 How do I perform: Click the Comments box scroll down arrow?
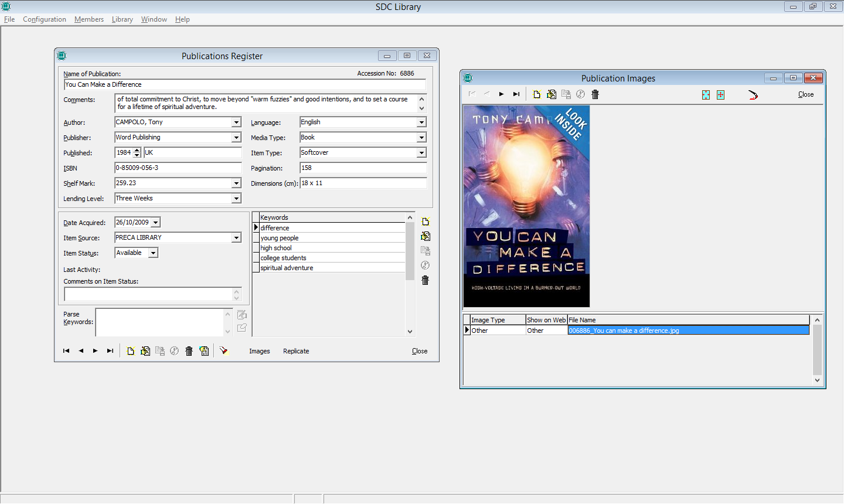(x=421, y=108)
